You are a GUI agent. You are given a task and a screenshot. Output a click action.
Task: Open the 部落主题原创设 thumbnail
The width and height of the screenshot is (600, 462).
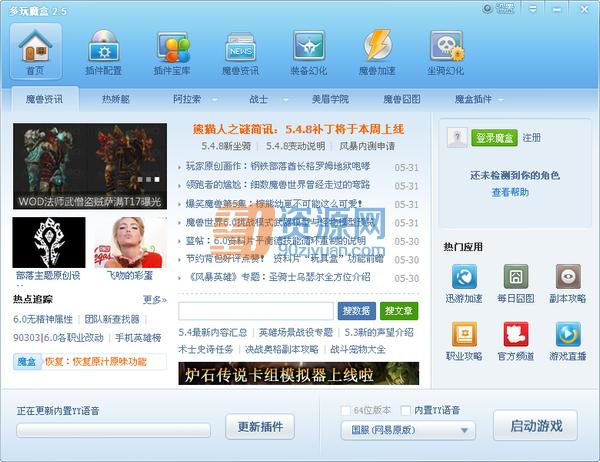pyautogui.click(x=49, y=243)
